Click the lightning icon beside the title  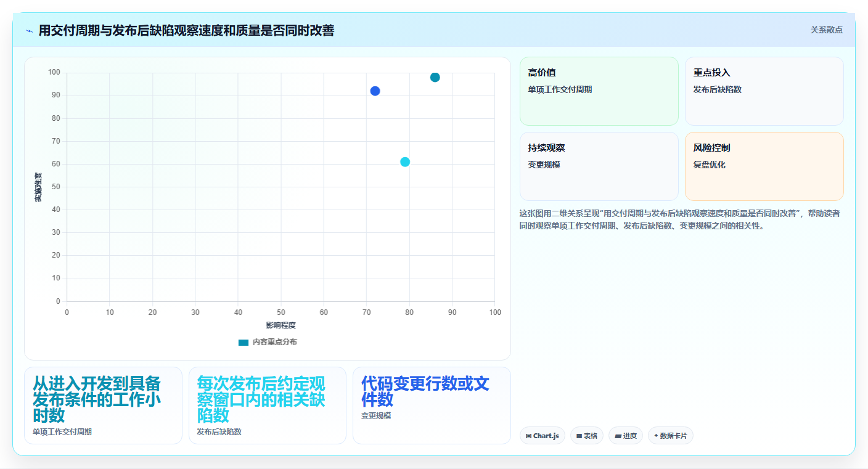click(x=29, y=31)
